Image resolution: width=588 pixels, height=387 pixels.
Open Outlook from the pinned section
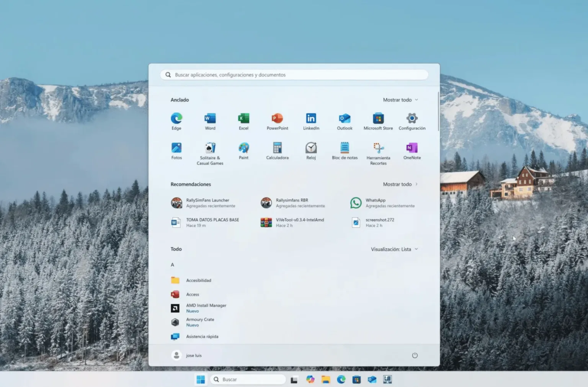(345, 121)
